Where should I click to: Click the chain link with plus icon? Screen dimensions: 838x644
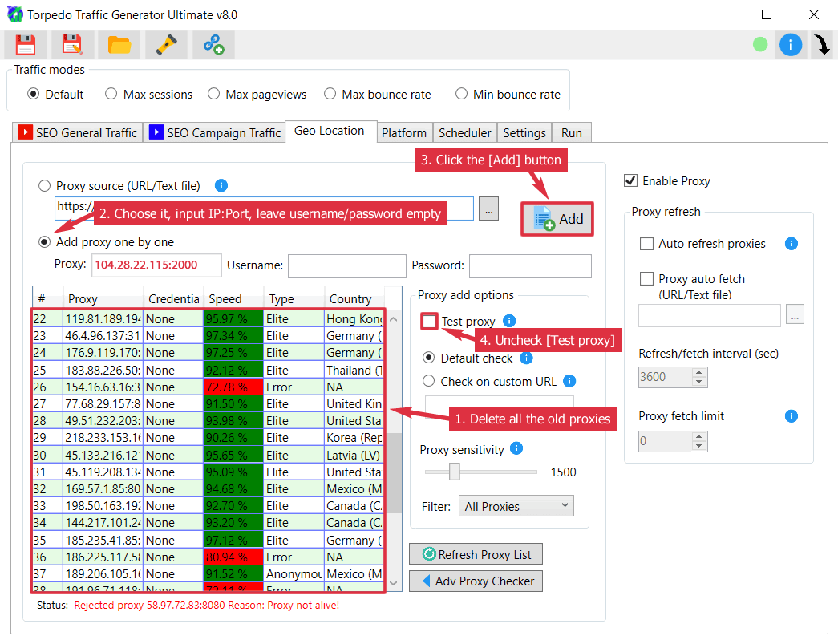(x=213, y=45)
